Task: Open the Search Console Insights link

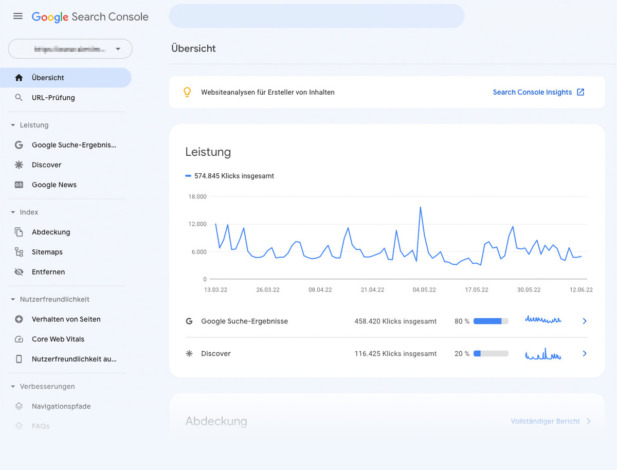Action: [532, 92]
